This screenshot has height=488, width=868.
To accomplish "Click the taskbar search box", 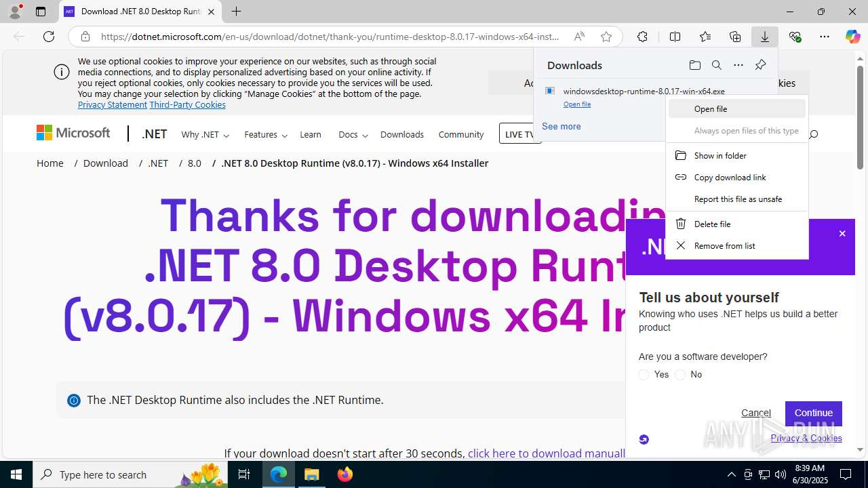I will (132, 474).
